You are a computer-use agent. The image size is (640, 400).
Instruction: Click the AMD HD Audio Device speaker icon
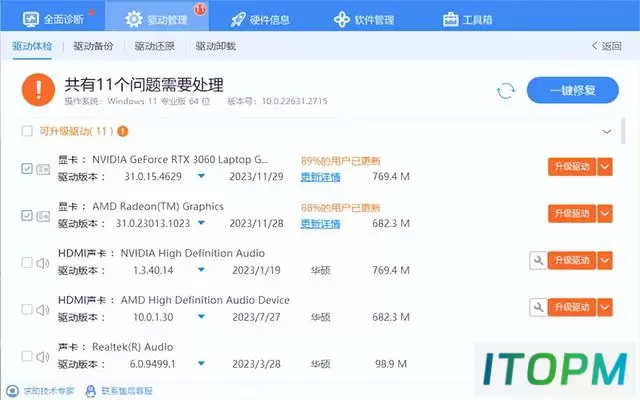coord(43,310)
